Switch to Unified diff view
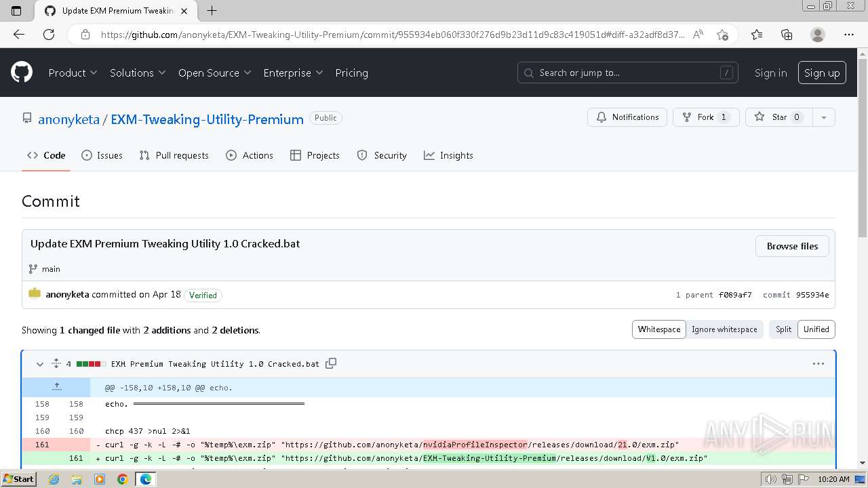 [816, 329]
